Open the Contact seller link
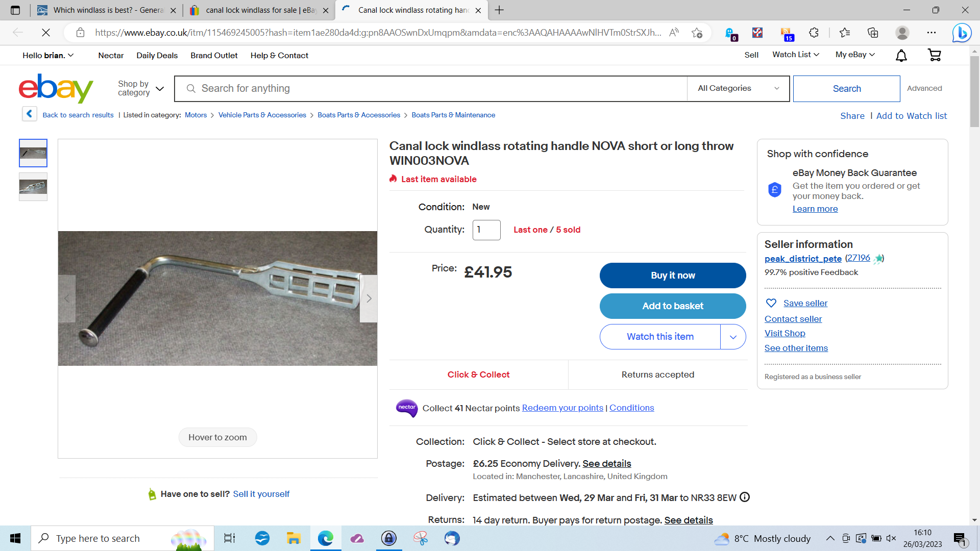Image resolution: width=980 pixels, height=551 pixels. point(793,319)
